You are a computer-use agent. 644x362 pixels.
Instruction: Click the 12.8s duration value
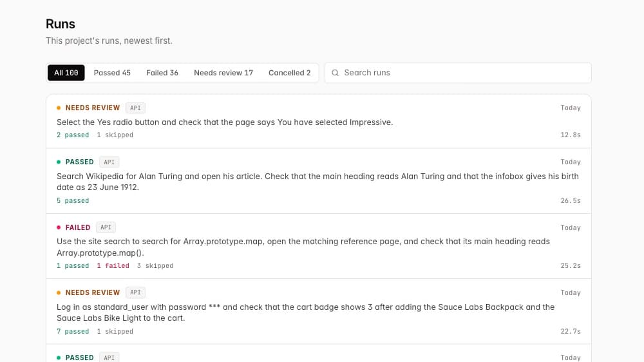pyautogui.click(x=571, y=135)
